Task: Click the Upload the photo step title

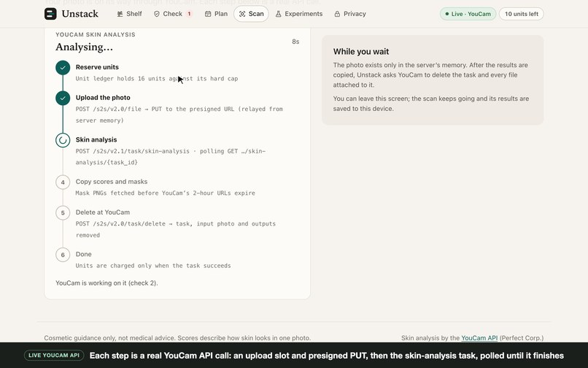Action: tap(103, 97)
